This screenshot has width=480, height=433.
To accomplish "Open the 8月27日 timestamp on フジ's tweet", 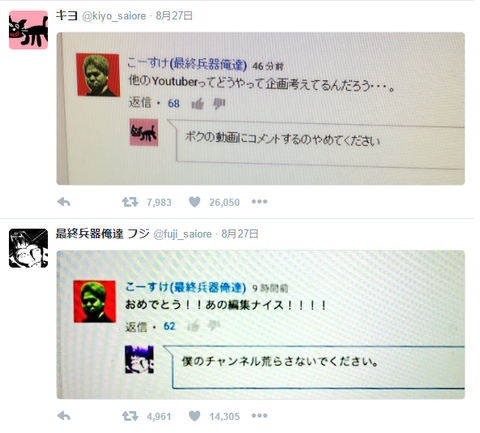I will pos(240,234).
